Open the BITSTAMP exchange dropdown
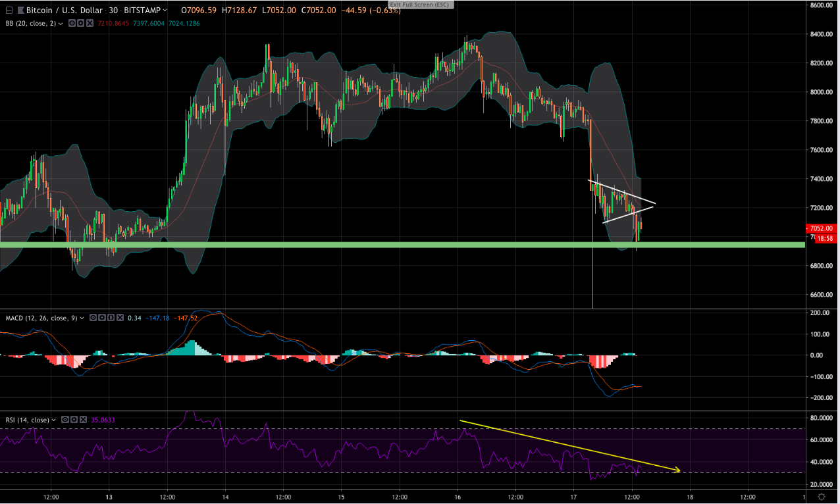The width and height of the screenshot is (840, 504). click(x=144, y=11)
